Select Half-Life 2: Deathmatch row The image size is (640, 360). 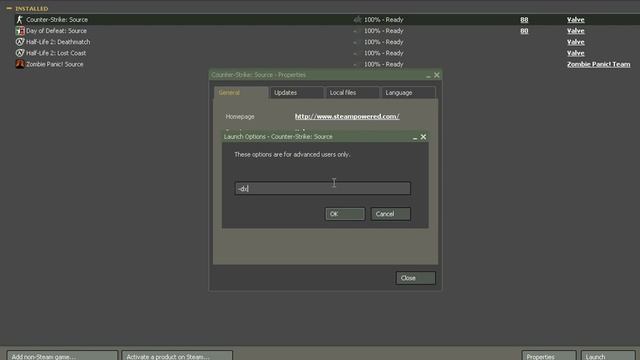pos(327,42)
